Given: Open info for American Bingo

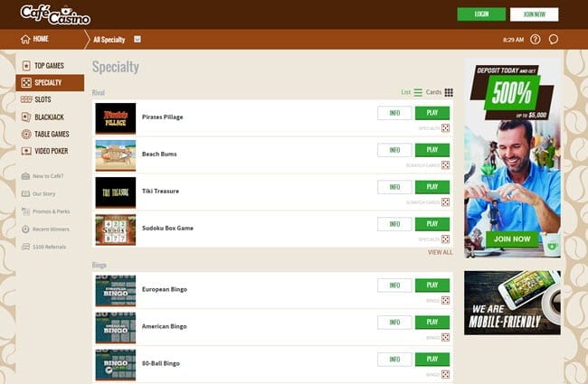Looking at the screenshot, I should pos(394,323).
